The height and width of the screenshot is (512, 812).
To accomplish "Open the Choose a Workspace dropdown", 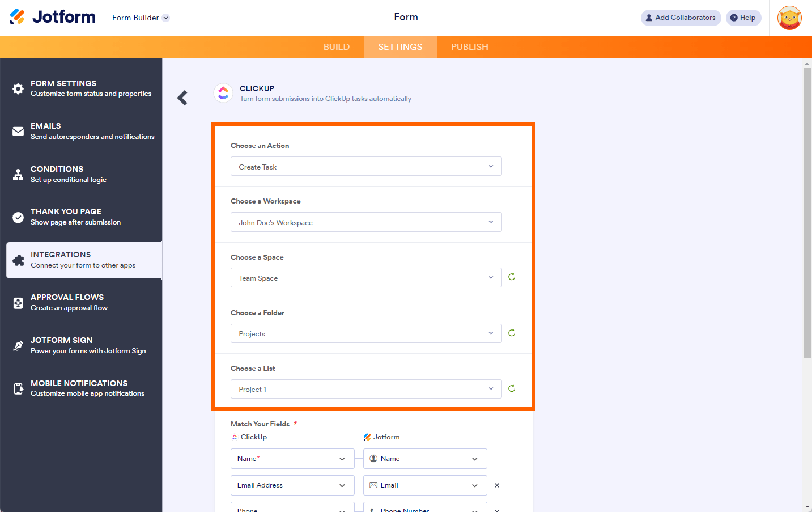I will tap(366, 222).
